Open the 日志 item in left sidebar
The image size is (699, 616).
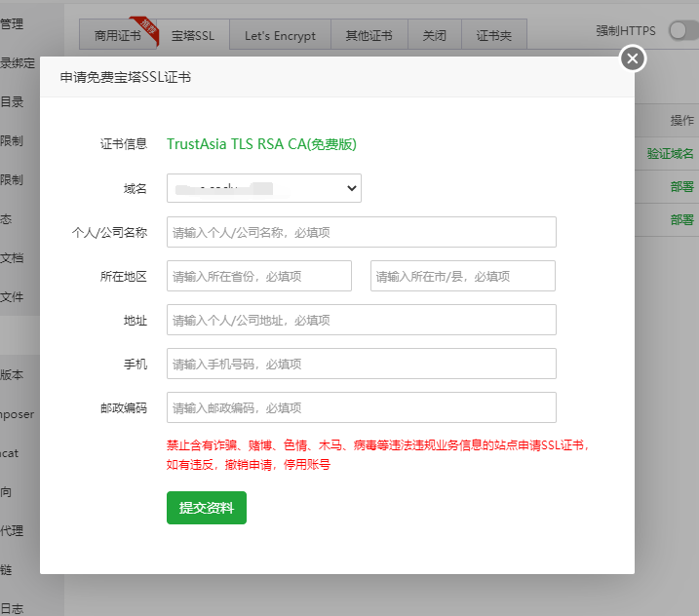[x=12, y=609]
